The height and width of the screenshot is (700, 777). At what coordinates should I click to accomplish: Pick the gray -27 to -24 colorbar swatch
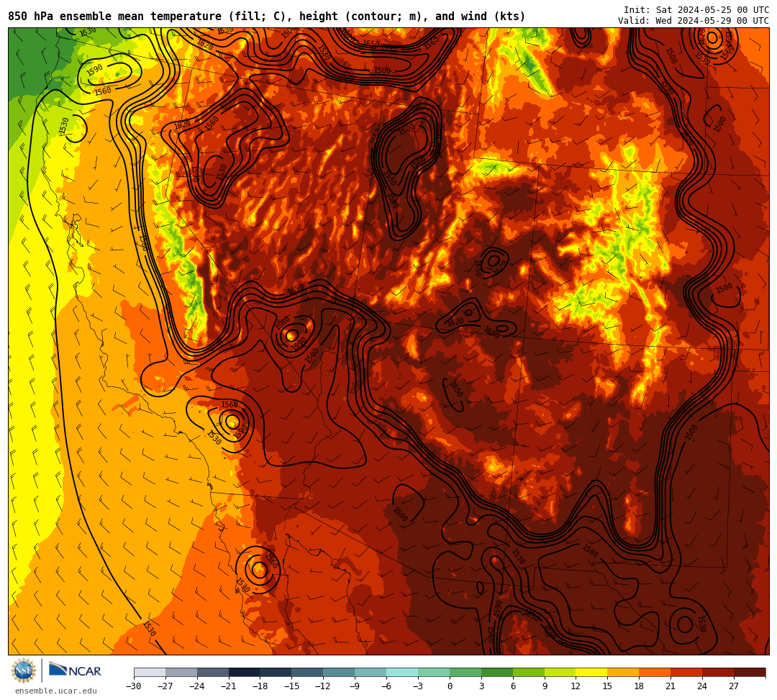tap(181, 672)
